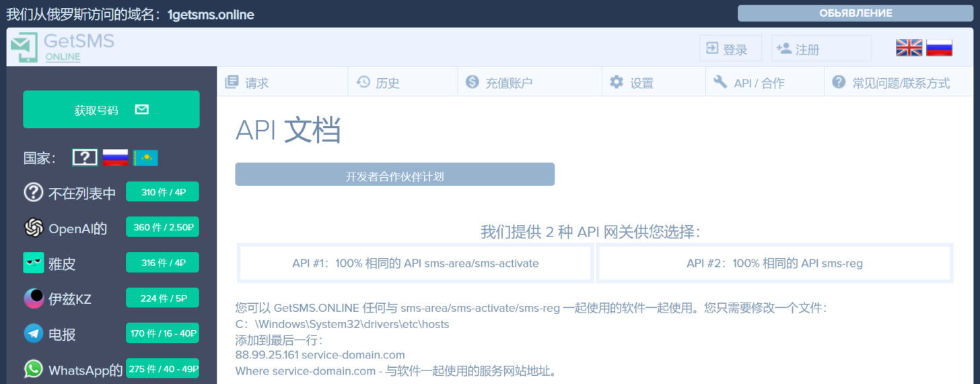
Task: Open the 请求 tab
Action: tap(247, 83)
